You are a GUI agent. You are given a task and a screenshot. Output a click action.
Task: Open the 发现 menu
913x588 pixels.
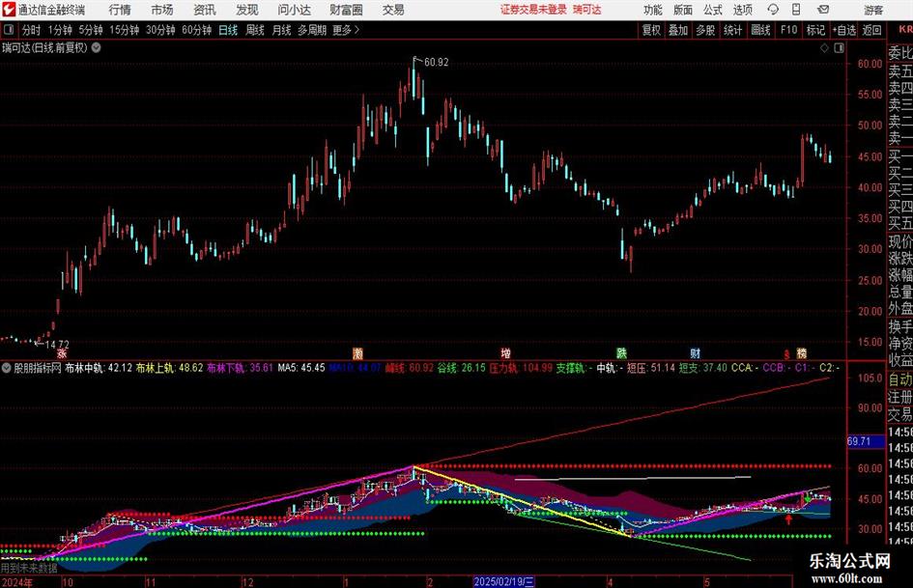[247, 10]
